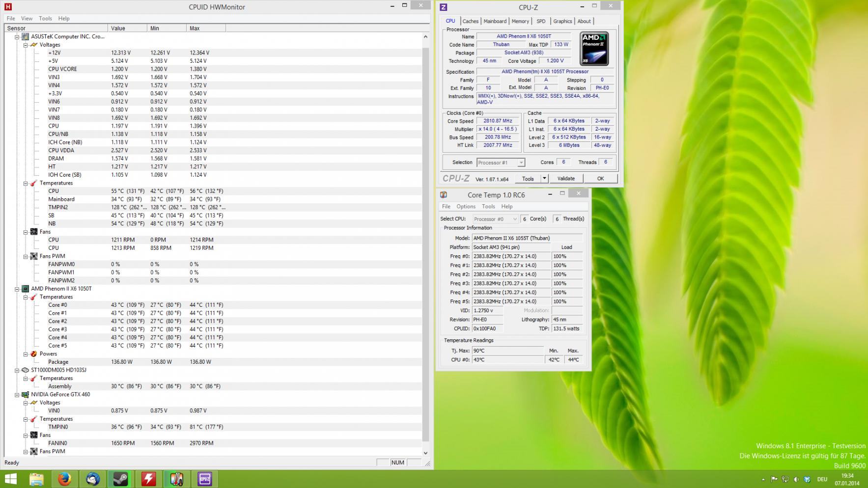The height and width of the screenshot is (488, 868).
Task: Click the HWMonitor red H title bar icon
Action: click(x=7, y=7)
